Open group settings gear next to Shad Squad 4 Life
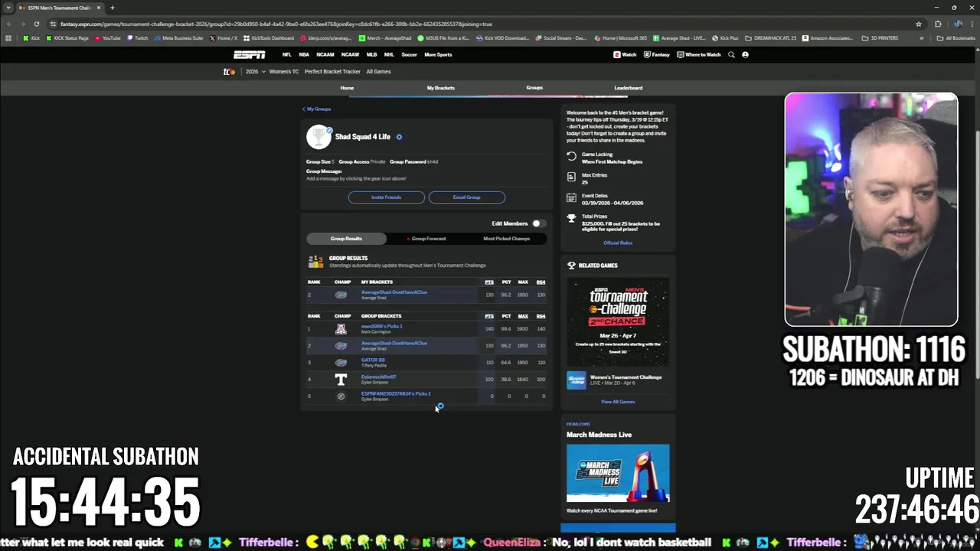 point(399,137)
